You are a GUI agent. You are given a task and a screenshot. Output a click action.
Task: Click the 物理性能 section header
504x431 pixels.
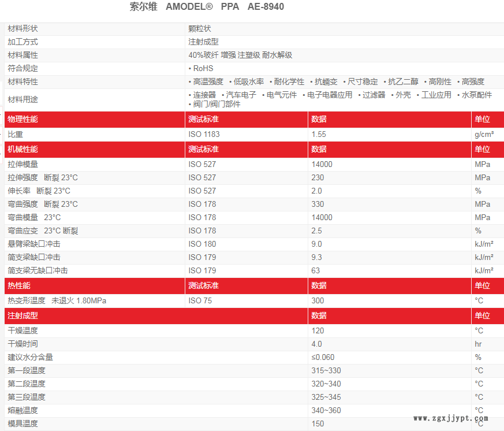23,119
